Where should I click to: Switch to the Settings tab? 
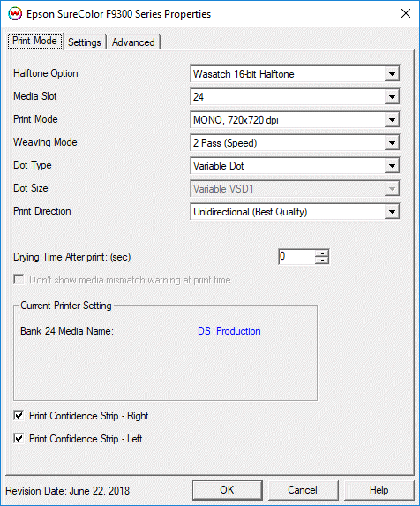click(x=85, y=42)
